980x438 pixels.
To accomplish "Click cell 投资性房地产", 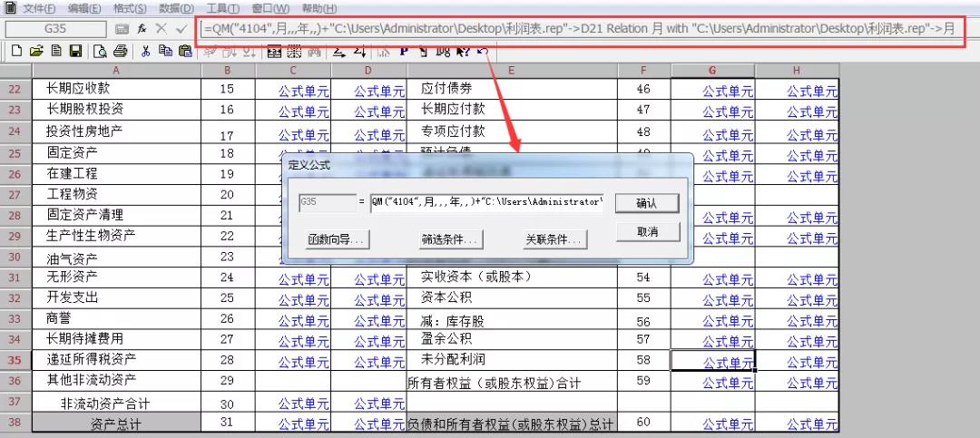I will (116, 131).
